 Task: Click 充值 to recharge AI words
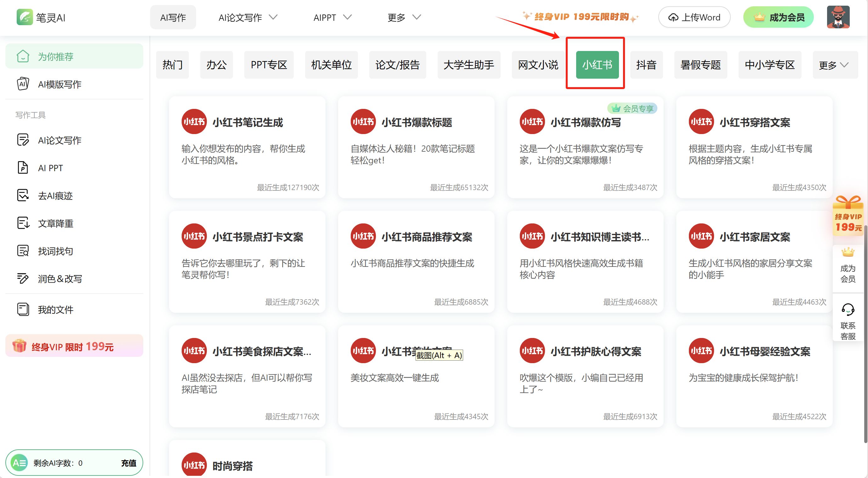(x=128, y=463)
